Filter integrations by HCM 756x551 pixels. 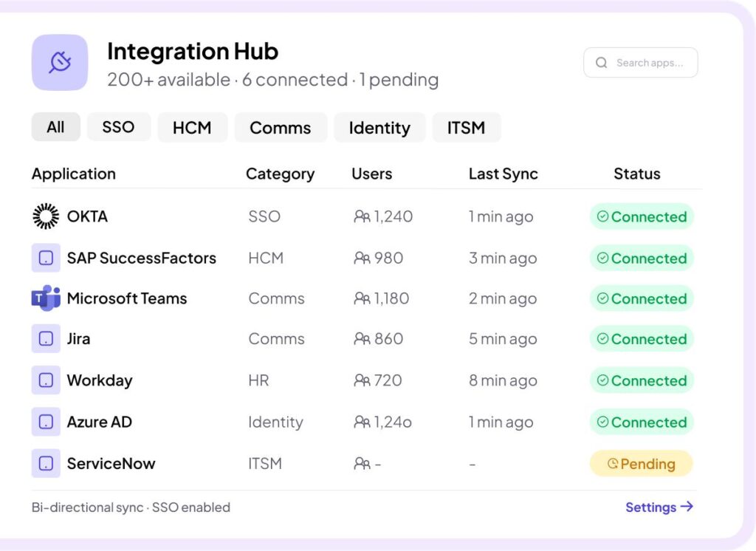tap(193, 127)
